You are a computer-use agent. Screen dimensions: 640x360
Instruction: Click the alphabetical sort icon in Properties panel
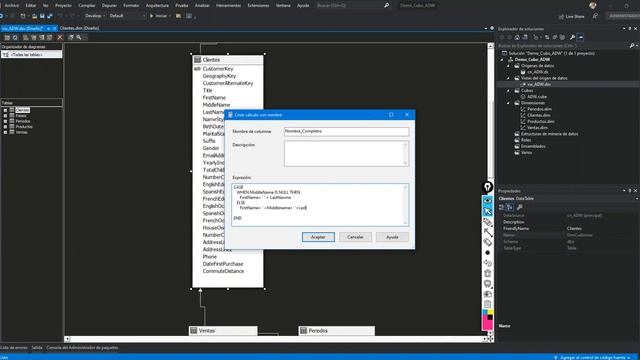[x=510, y=207]
